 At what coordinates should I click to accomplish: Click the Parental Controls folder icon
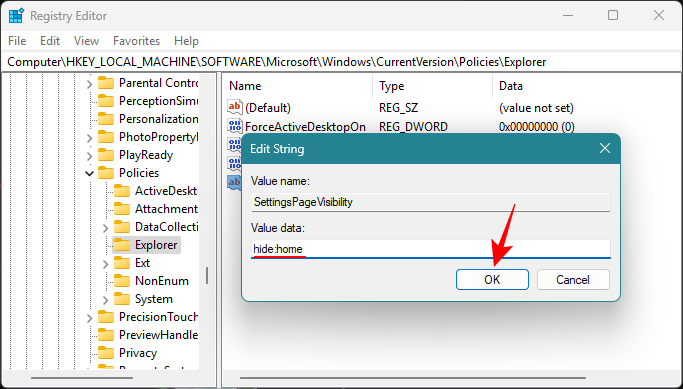pyautogui.click(x=106, y=83)
